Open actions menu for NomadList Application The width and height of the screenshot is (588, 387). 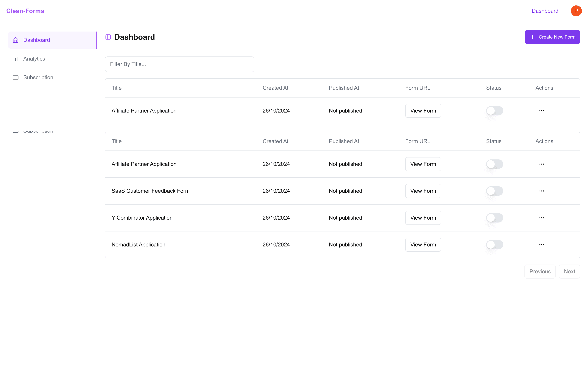pyautogui.click(x=542, y=245)
